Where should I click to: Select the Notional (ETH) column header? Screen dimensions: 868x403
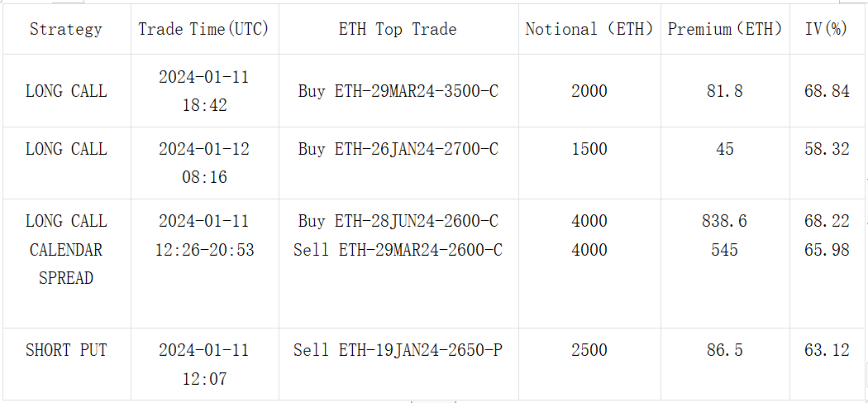click(589, 29)
